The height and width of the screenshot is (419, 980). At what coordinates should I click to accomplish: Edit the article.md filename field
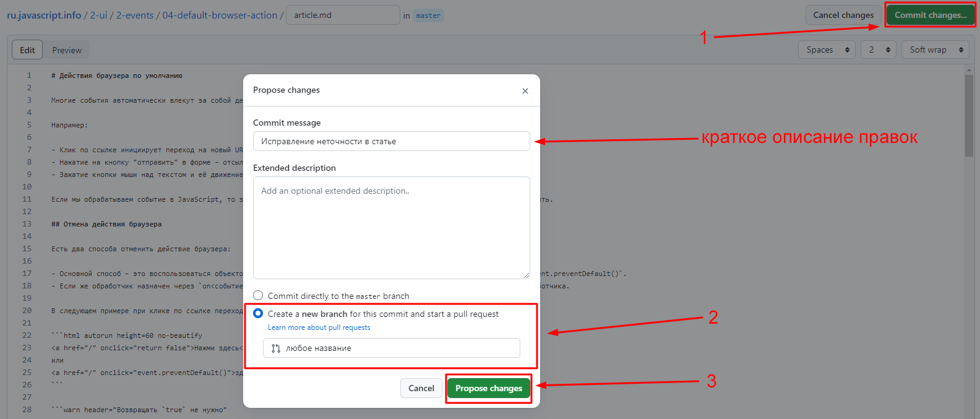343,15
